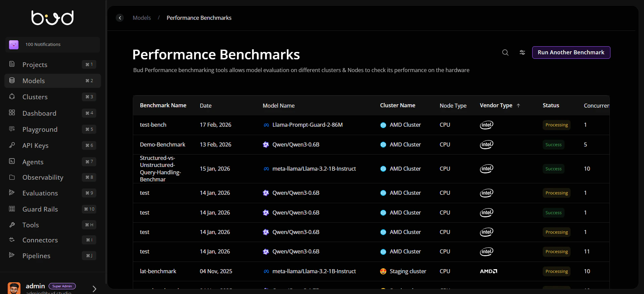644x294 pixels.
Task: Click the Connectors plug icon
Action: (12, 240)
